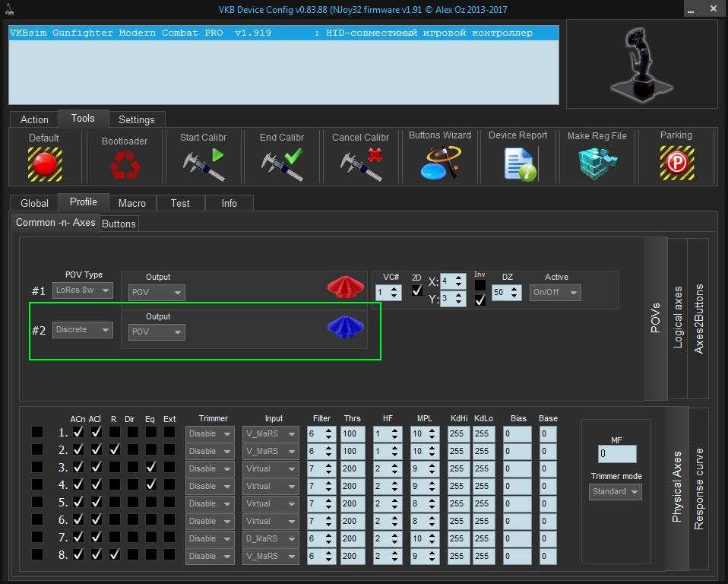Click axis 2 KdHi field 255
The width and height of the screenshot is (728, 584).
[459, 451]
